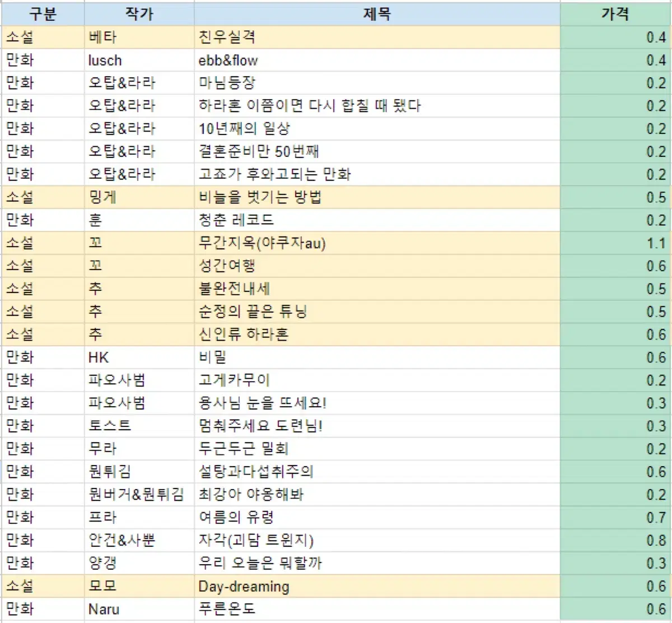Select the 가격 column header
The image size is (672, 623).
click(x=615, y=14)
